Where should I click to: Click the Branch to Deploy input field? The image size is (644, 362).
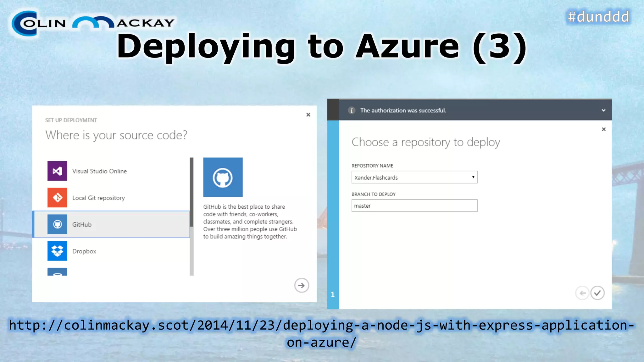click(414, 206)
